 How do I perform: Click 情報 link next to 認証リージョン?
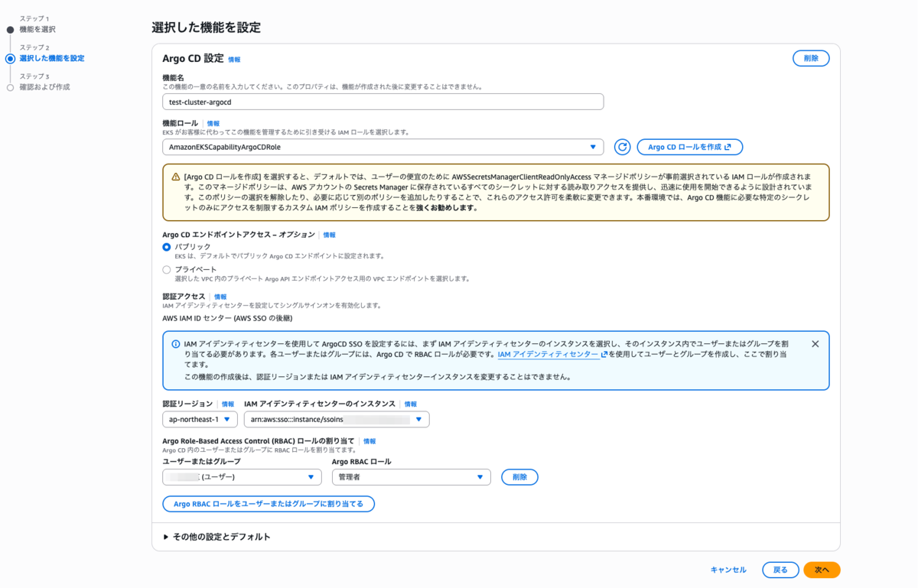pyautogui.click(x=228, y=404)
